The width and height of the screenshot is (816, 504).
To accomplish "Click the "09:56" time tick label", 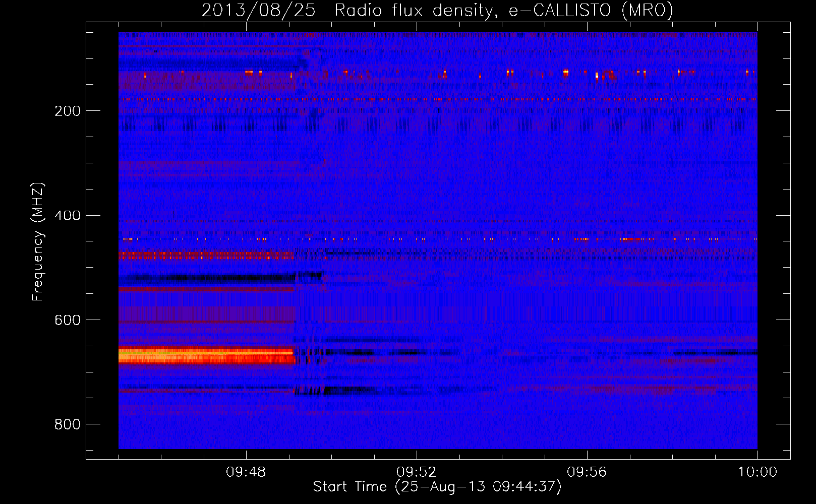I will tap(587, 472).
